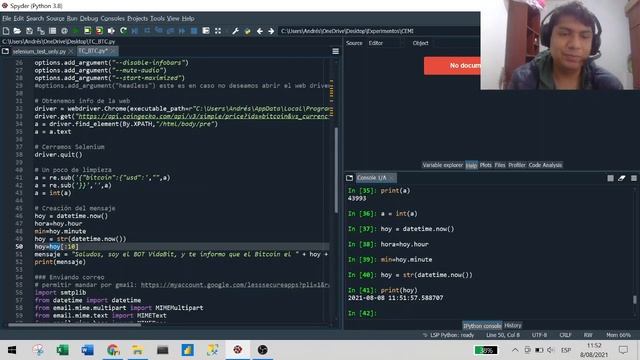Maximize the current pane toolbar icon
Image resolution: width=640 pixels, height=360 pixels.
(206, 31)
